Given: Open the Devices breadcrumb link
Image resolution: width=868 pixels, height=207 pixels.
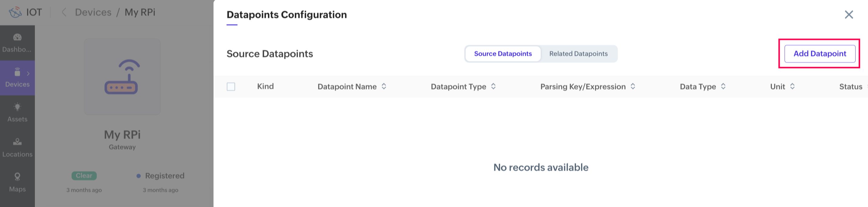Looking at the screenshot, I should [93, 12].
